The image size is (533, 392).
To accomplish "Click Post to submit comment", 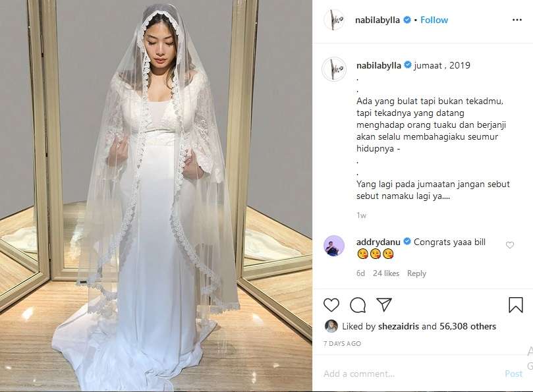I will 513,374.
